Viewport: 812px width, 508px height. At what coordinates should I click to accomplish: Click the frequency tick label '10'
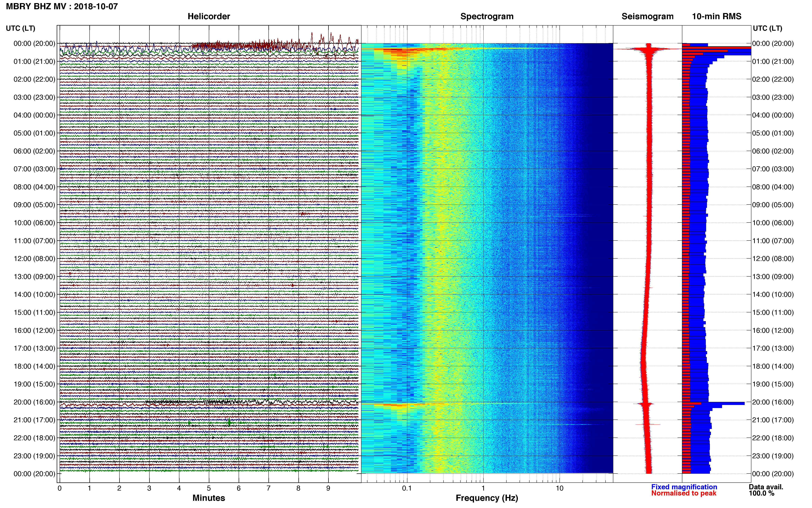coord(559,488)
